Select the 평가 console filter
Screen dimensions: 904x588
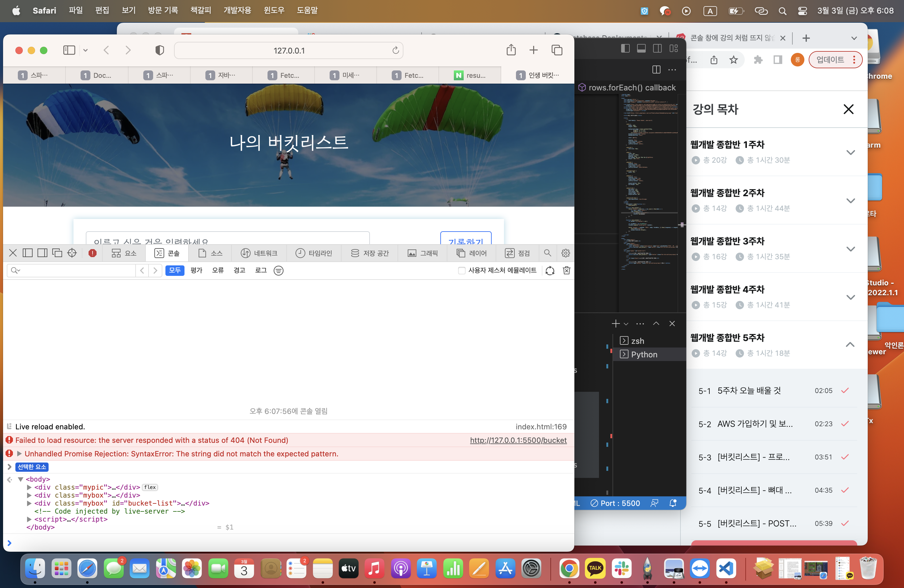coord(196,270)
